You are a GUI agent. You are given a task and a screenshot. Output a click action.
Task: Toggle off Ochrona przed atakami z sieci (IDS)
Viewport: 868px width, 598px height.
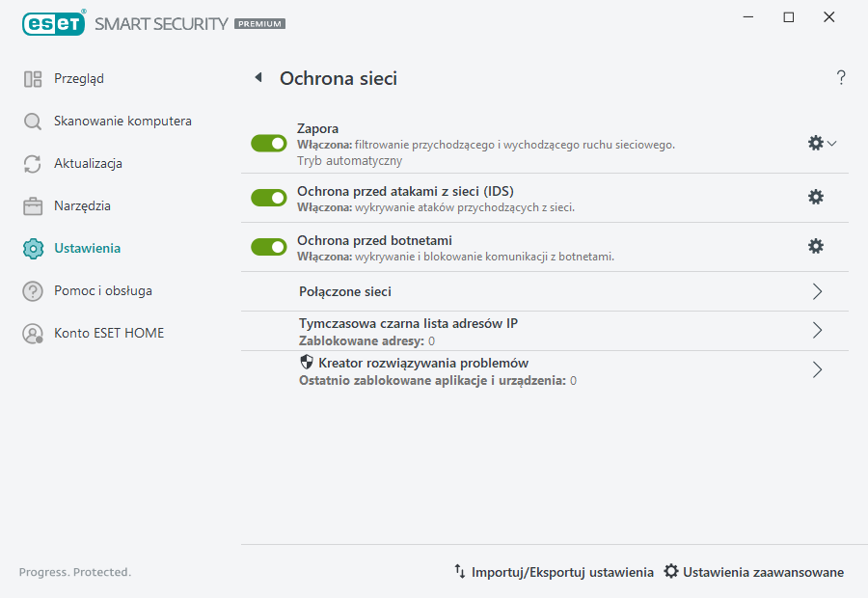click(268, 196)
